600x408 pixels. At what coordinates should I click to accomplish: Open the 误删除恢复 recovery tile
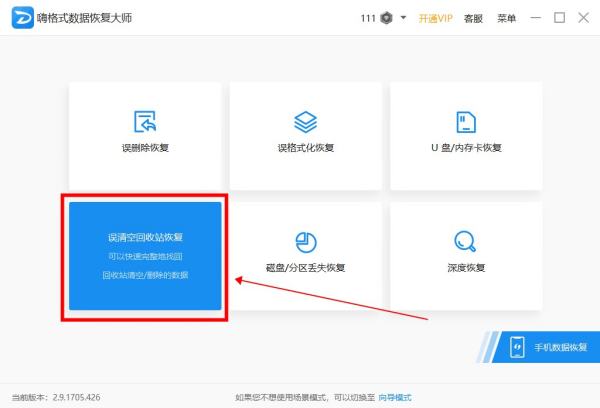click(145, 134)
